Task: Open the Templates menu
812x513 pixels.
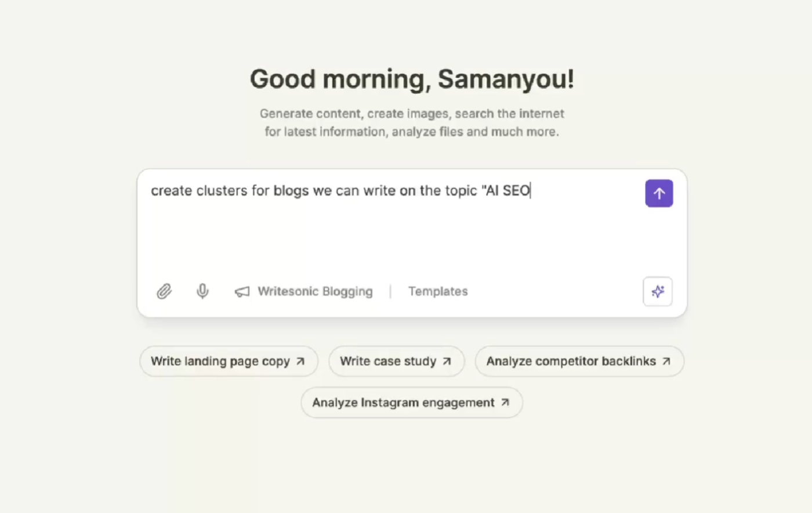Action: coord(438,291)
